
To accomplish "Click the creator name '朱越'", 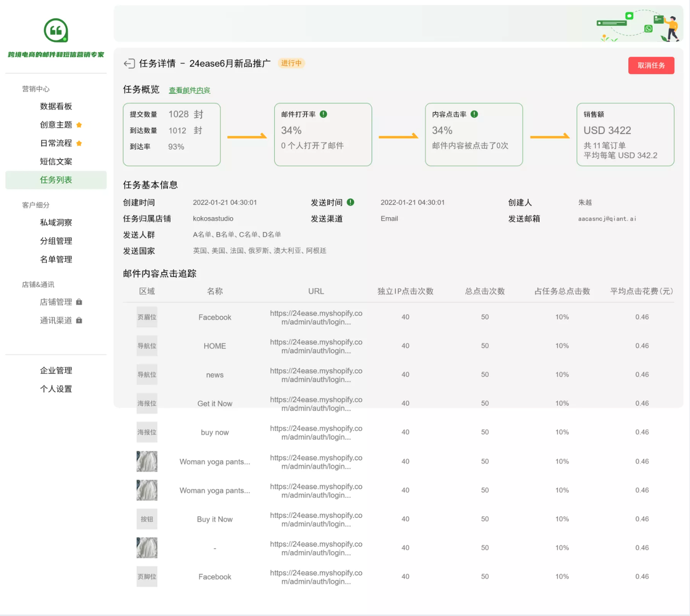I will (x=585, y=203).
